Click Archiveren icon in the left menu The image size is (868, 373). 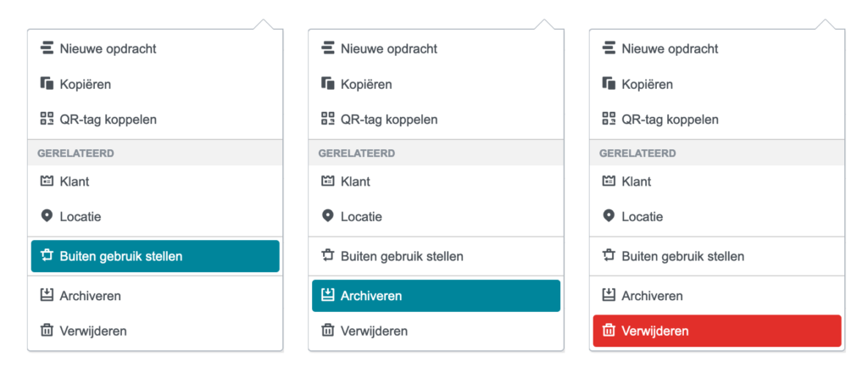(x=47, y=296)
